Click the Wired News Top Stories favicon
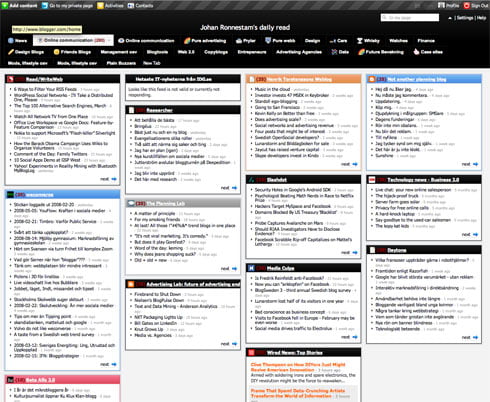This screenshot has width=490, height=402. pos(251,353)
